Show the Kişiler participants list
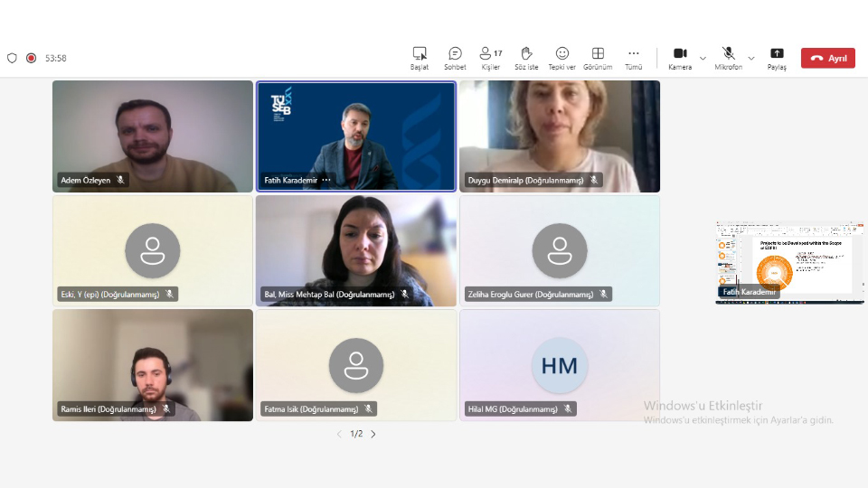Image resolution: width=868 pixels, height=488 pixels. [x=491, y=58]
